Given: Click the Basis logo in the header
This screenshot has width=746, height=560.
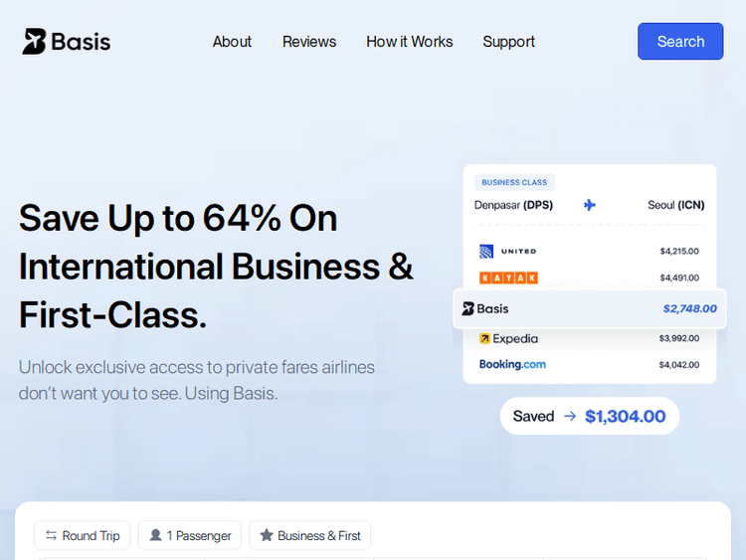Looking at the screenshot, I should coord(67,42).
